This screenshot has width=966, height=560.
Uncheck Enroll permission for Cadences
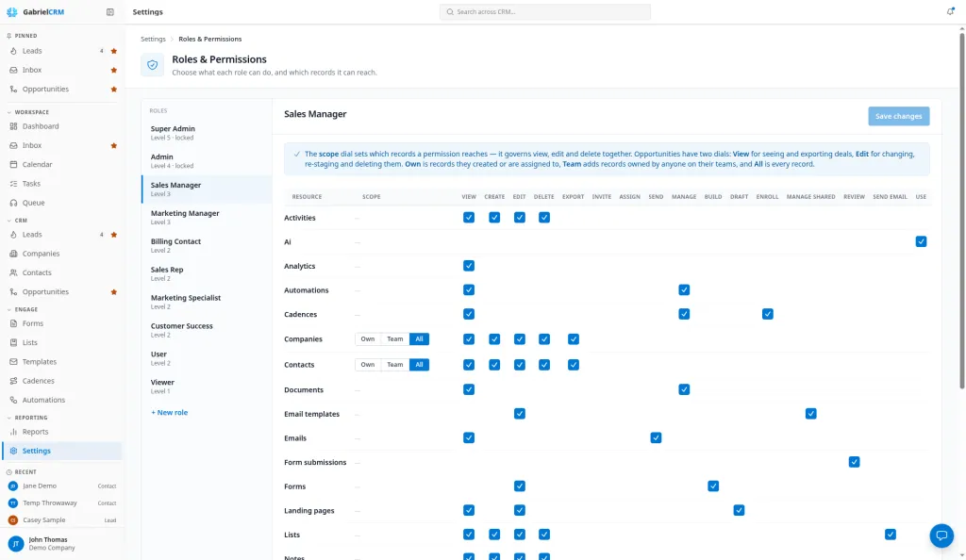[x=768, y=314]
